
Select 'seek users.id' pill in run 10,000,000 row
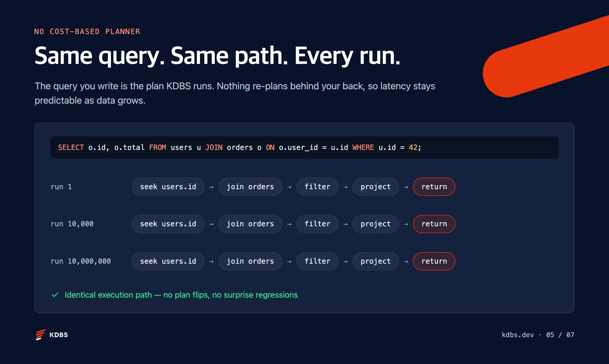[168, 261]
